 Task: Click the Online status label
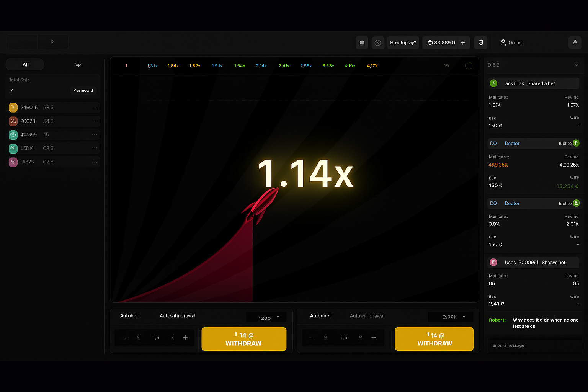515,42
